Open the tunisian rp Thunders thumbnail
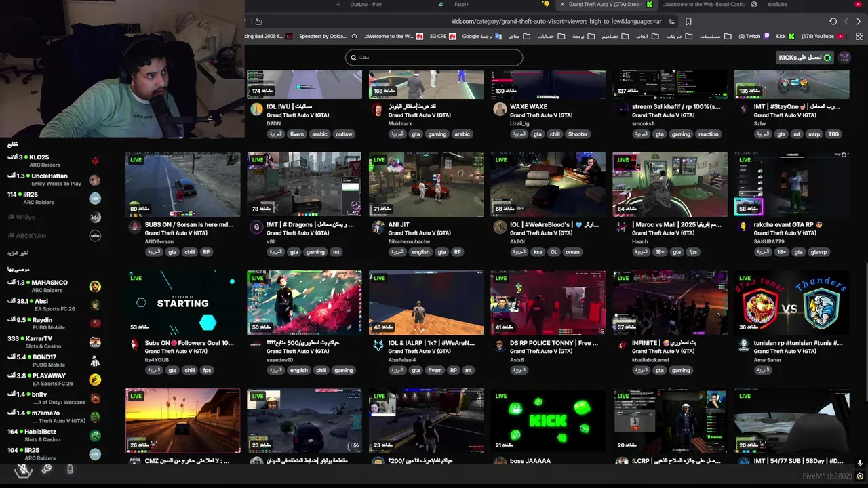868x488 pixels. click(792, 302)
